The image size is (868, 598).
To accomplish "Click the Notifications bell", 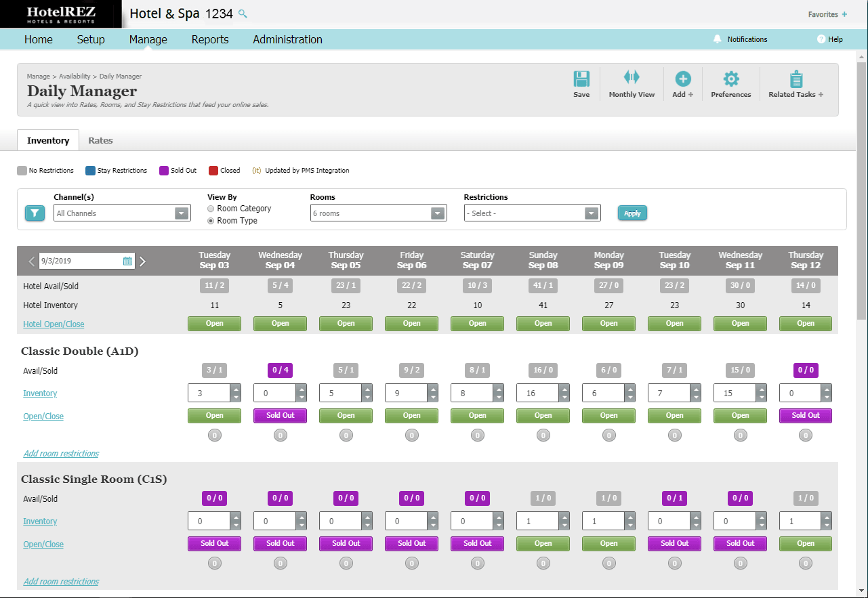I will click(x=717, y=39).
